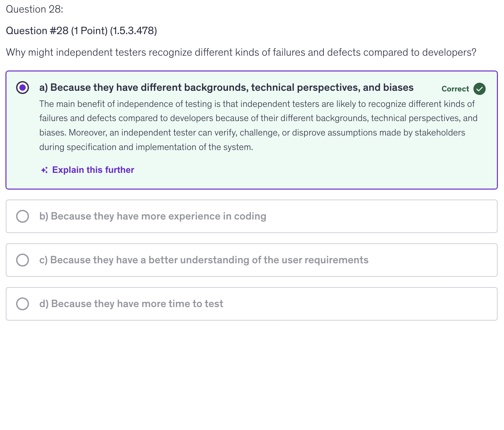Click the question about independent testers
The width and height of the screenshot is (504, 430).
[241, 52]
